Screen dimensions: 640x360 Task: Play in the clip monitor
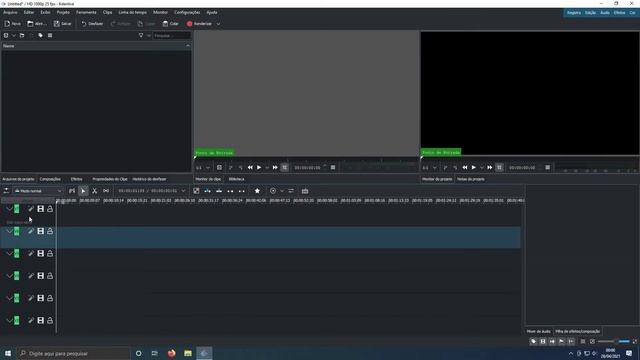259,167
